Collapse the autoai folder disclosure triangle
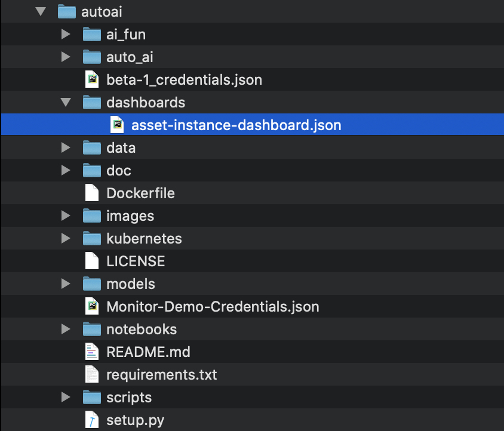Screen dimensions: 504x431 coord(41,11)
